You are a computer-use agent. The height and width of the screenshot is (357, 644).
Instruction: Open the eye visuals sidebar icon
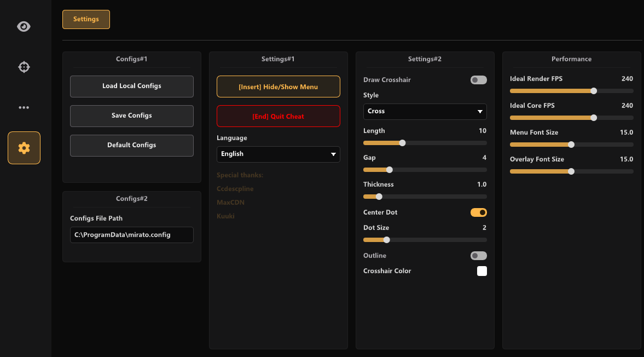(24, 27)
